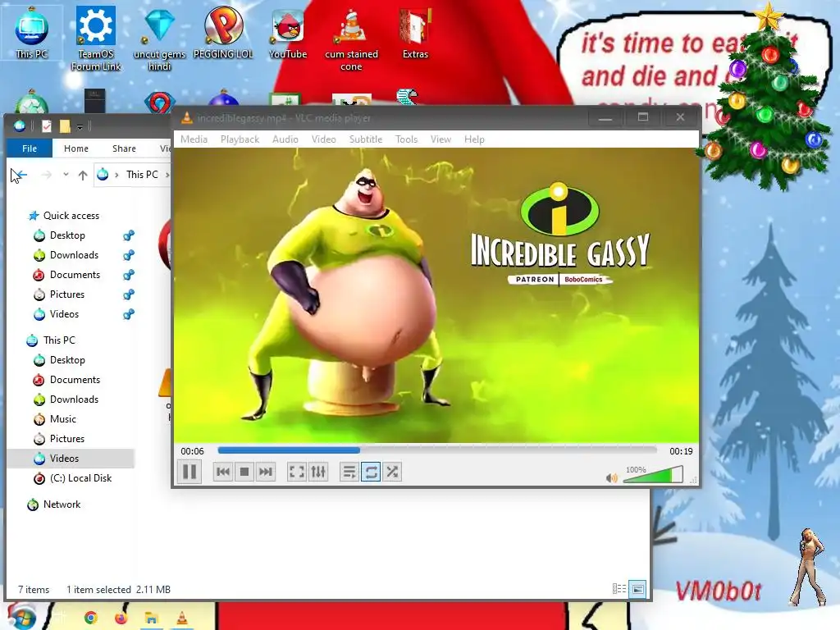Viewport: 840px width, 630px height.
Task: Open TeamOS Forum Link shortcut
Action: tap(96, 39)
